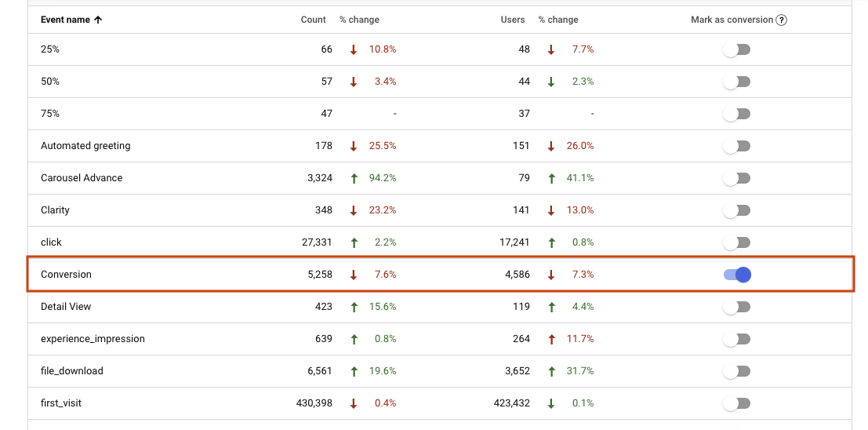Image resolution: width=868 pixels, height=430 pixels.
Task: Open the click event
Action: point(51,242)
